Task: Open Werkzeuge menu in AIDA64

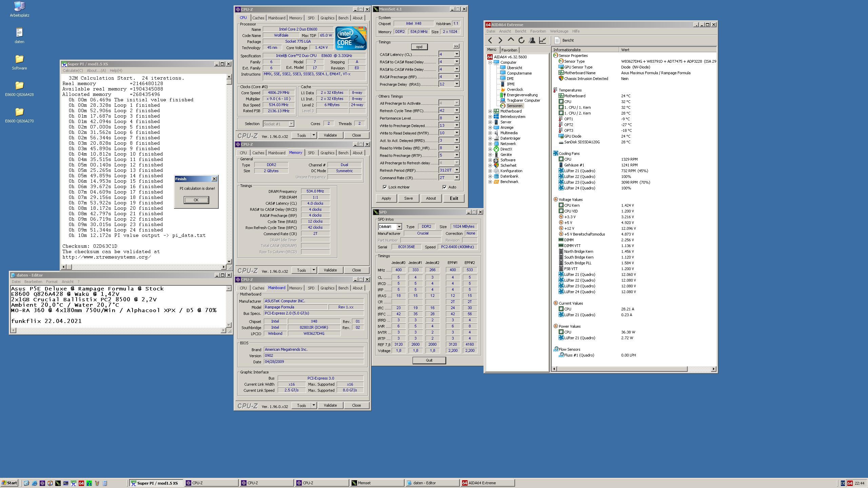Action: click(559, 31)
